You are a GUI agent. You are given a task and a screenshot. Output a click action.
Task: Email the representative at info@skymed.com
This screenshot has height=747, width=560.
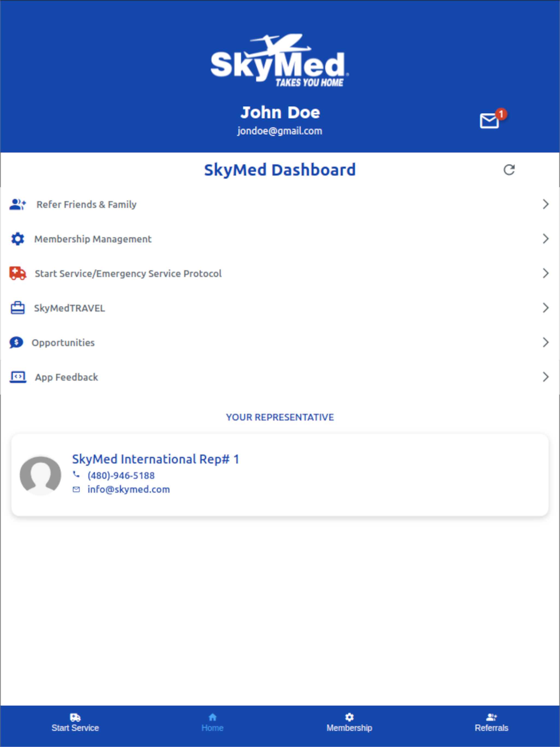(x=128, y=489)
